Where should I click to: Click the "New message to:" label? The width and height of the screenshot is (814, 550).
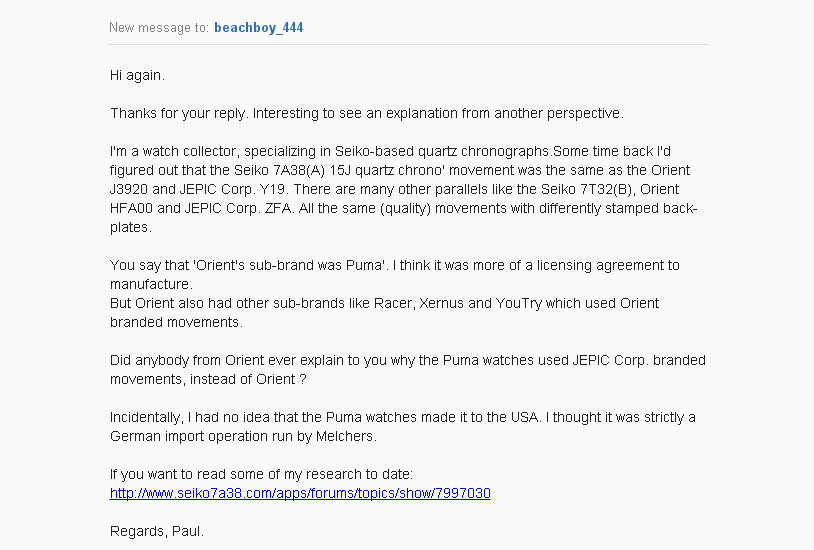(x=159, y=28)
